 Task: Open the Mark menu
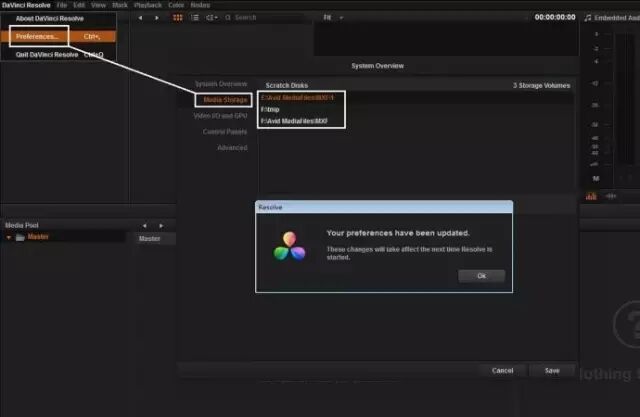[120, 5]
